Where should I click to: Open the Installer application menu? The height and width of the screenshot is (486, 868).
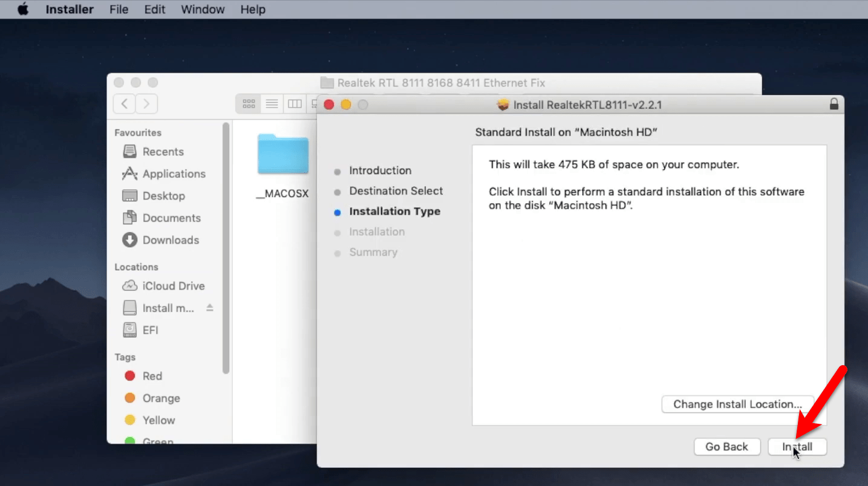pyautogui.click(x=70, y=9)
